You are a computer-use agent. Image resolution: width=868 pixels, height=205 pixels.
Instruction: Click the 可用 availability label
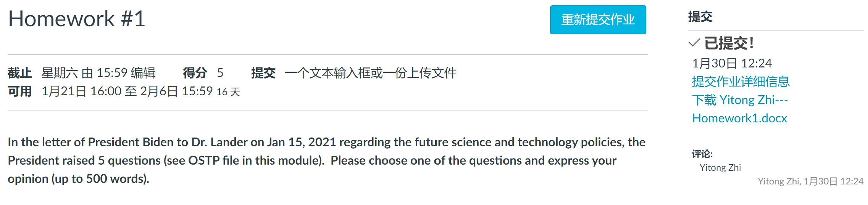click(20, 91)
